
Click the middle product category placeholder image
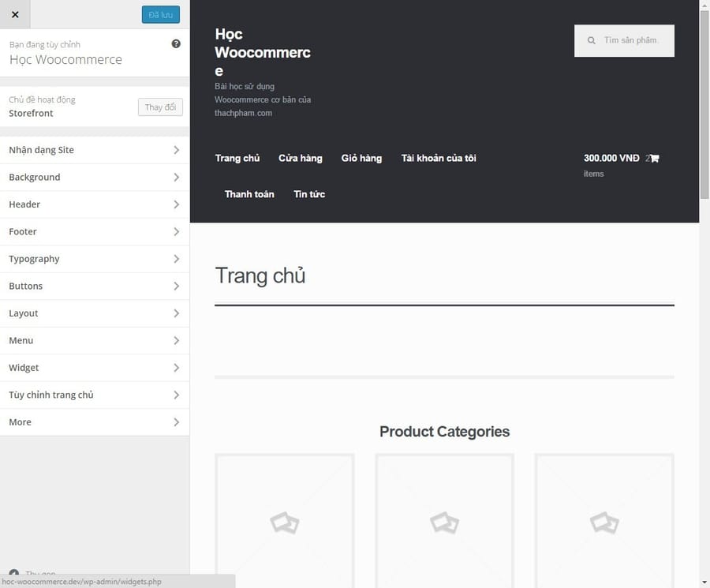(x=444, y=521)
